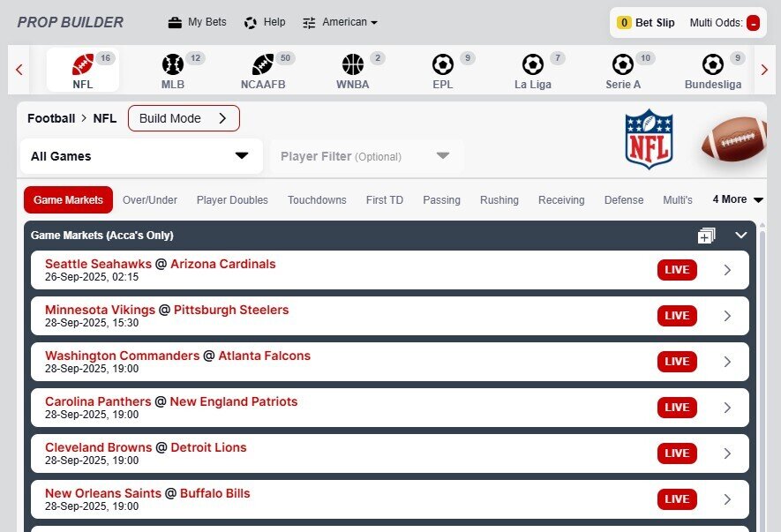Open the Over/Under tab
781x532 pixels.
point(149,200)
